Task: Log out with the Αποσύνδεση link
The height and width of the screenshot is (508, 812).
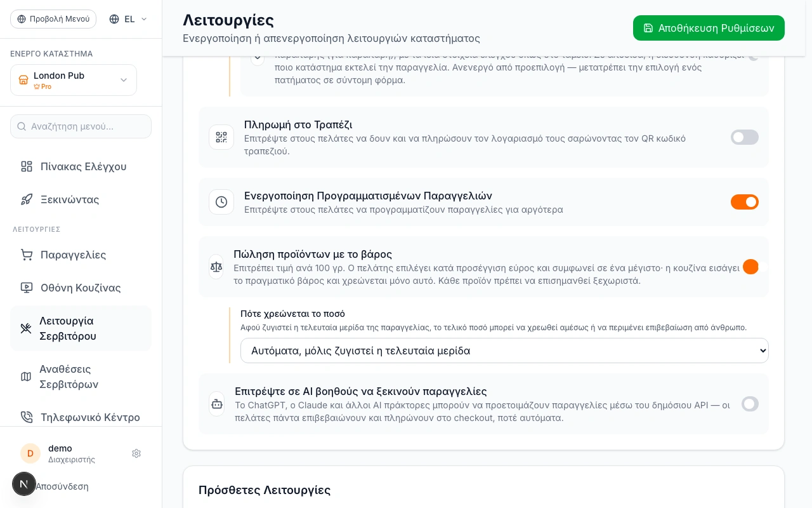Action: (62, 486)
